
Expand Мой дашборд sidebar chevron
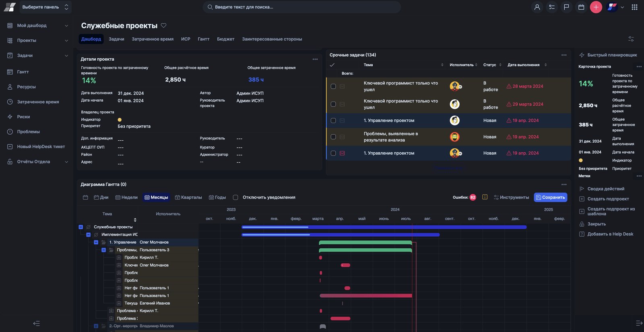point(66,26)
